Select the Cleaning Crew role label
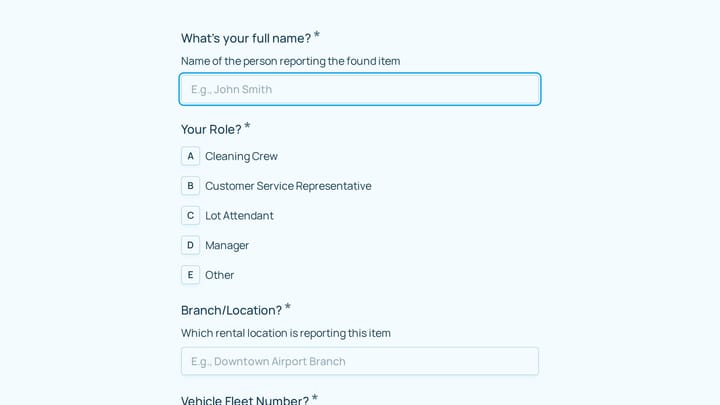Screen dimensions: 720x405 click(241, 157)
